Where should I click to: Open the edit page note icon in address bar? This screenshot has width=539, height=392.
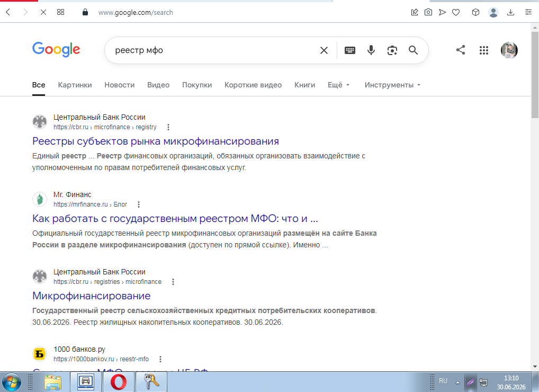point(415,12)
